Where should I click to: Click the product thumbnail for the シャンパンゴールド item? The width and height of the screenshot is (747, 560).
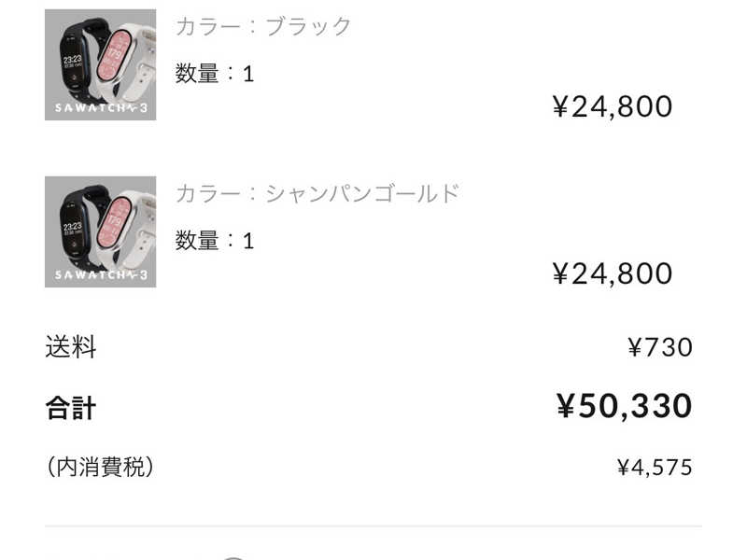(x=100, y=231)
